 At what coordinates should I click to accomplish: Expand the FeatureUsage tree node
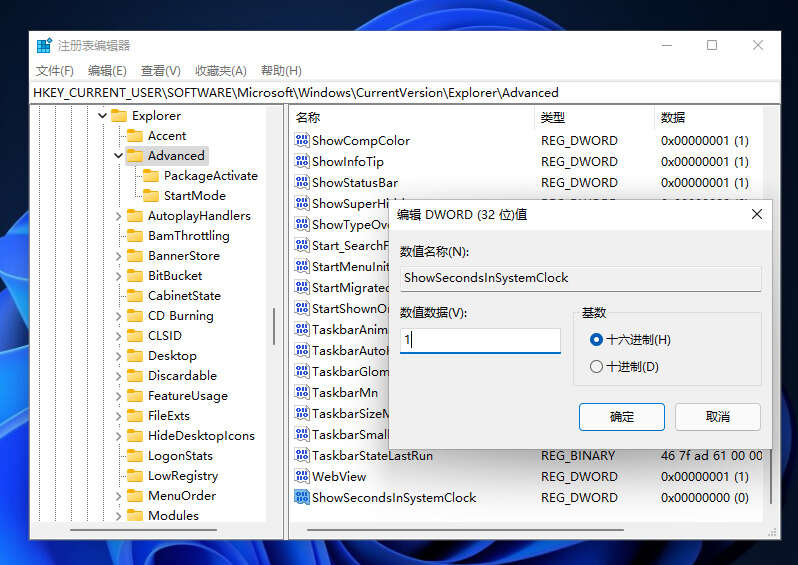point(118,396)
